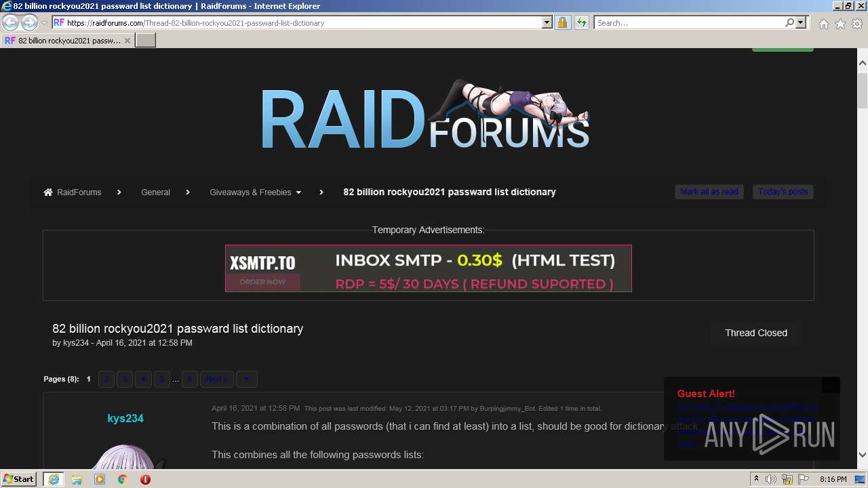868x488 pixels.
Task: Click kys234's avatar image
Action: point(127,456)
